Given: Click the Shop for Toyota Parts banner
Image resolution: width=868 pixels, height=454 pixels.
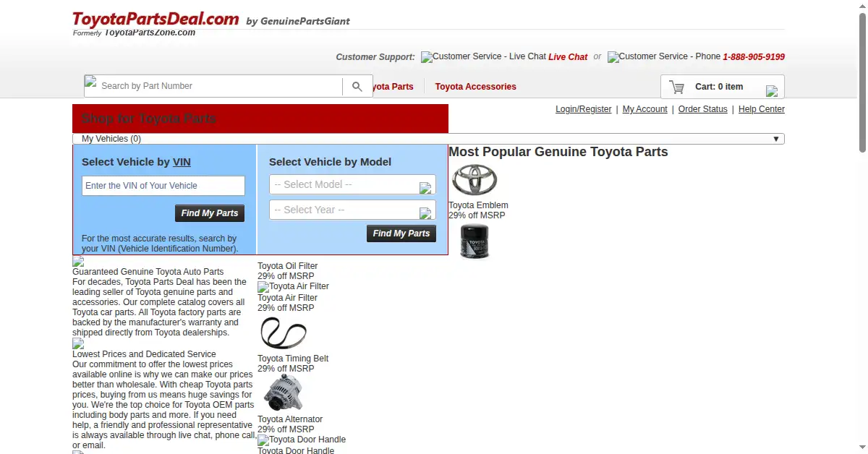Looking at the screenshot, I should 260,119.
